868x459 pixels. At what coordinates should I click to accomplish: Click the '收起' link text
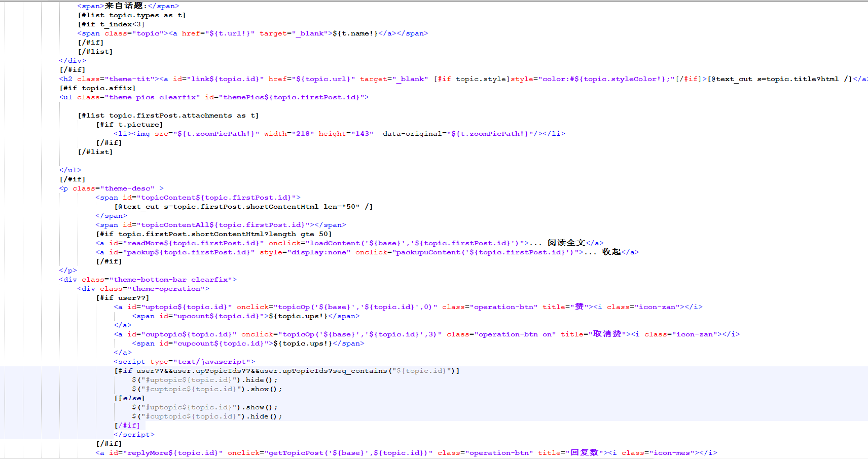611,252
